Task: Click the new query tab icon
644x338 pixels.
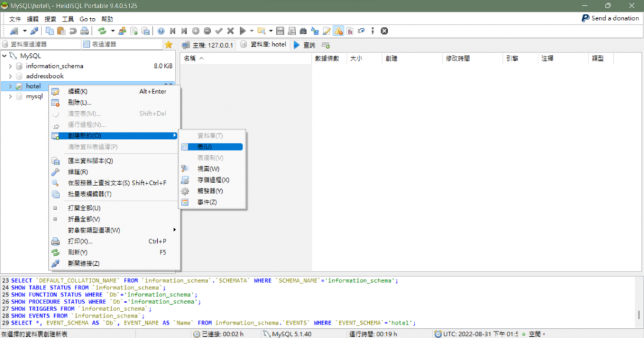Action: pyautogui.click(x=326, y=45)
